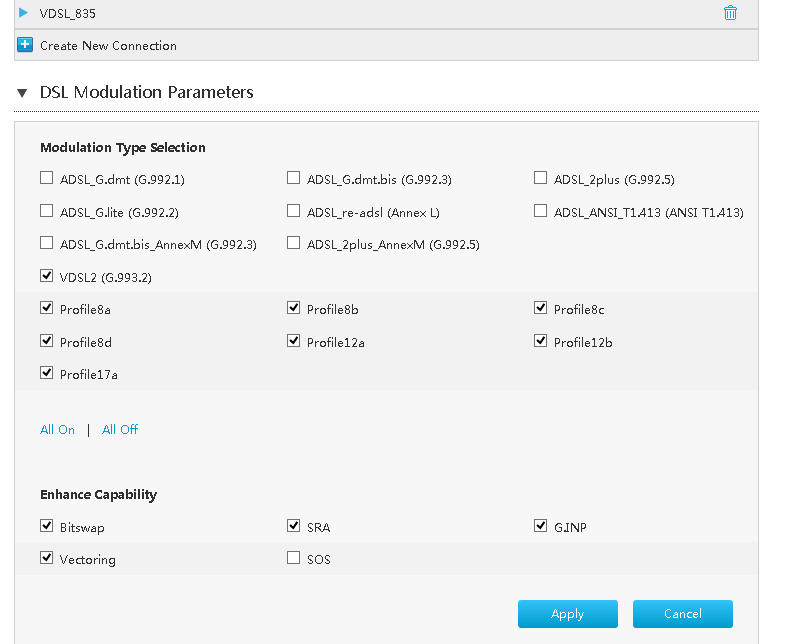Click the plus icon for Create New Connection
The height and width of the screenshot is (644, 802).
[26, 45]
